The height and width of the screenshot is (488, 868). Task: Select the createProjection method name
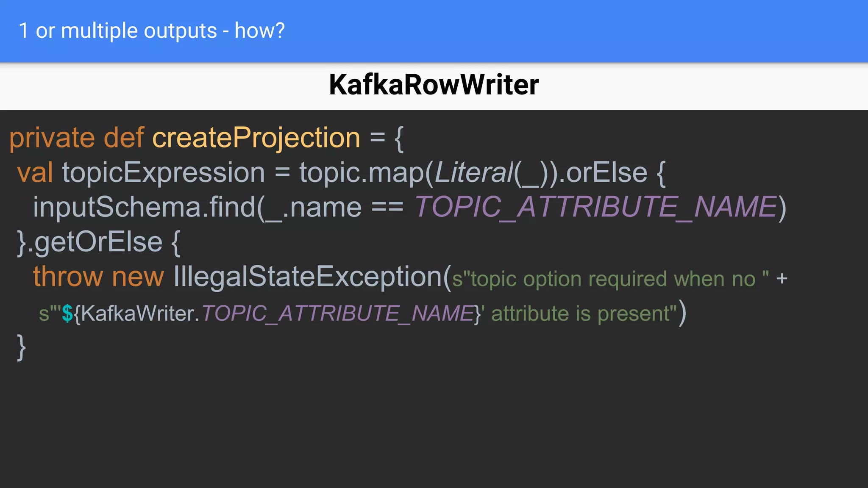click(256, 138)
